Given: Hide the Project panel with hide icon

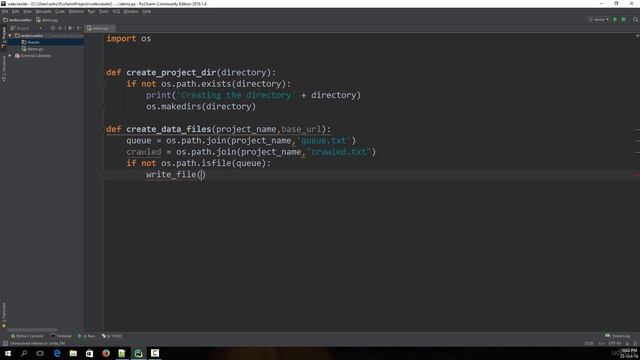Looking at the screenshot, I should point(79,28).
